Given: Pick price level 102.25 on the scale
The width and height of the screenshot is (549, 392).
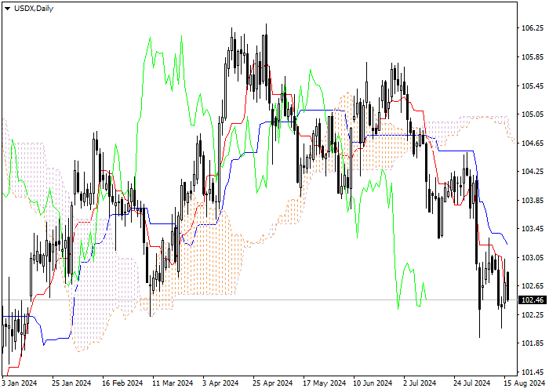Looking at the screenshot, I should point(533,314).
